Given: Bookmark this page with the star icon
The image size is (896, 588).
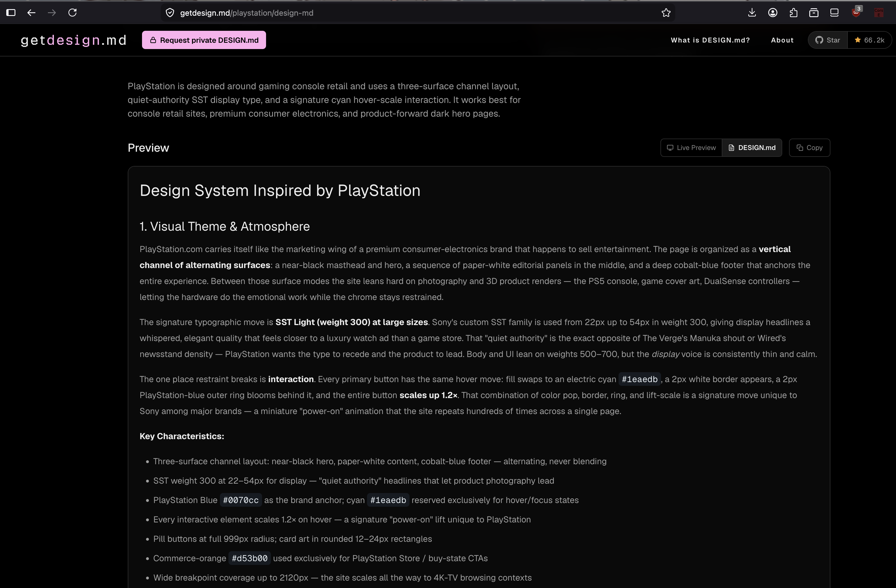Looking at the screenshot, I should tap(666, 13).
